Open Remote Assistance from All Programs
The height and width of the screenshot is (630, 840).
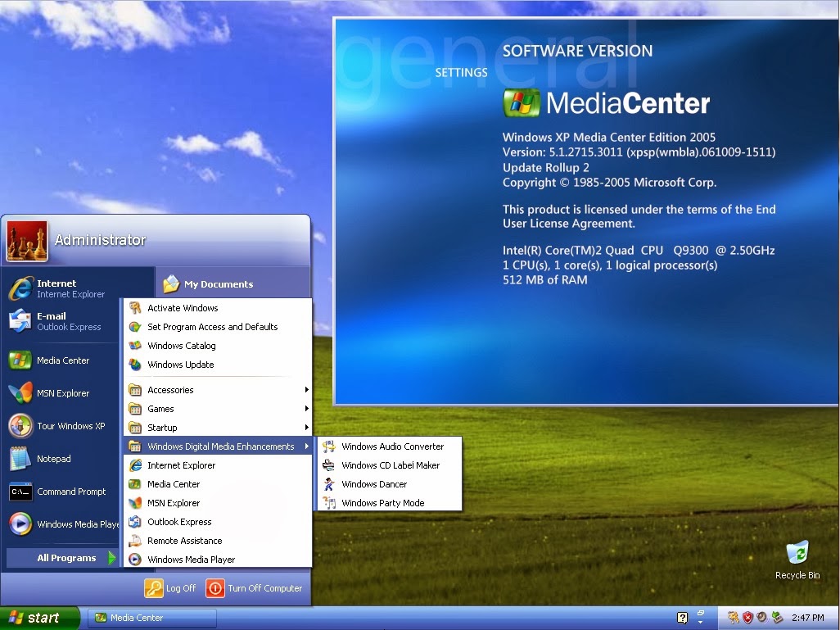coord(218,541)
